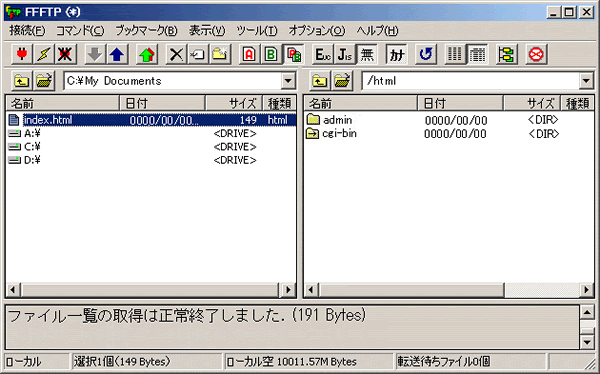Open the オプション(O) menu
The image size is (600, 374).
pyautogui.click(x=317, y=30)
